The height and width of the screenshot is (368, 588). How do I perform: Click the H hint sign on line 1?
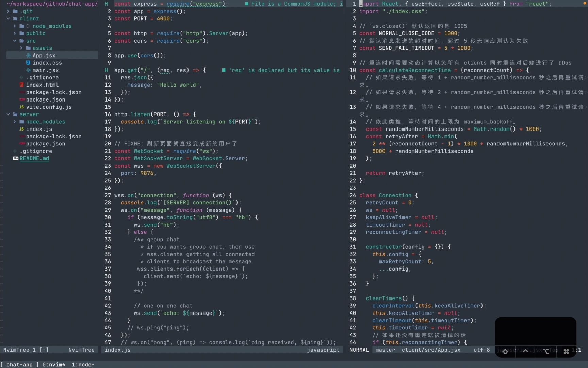[x=106, y=4]
